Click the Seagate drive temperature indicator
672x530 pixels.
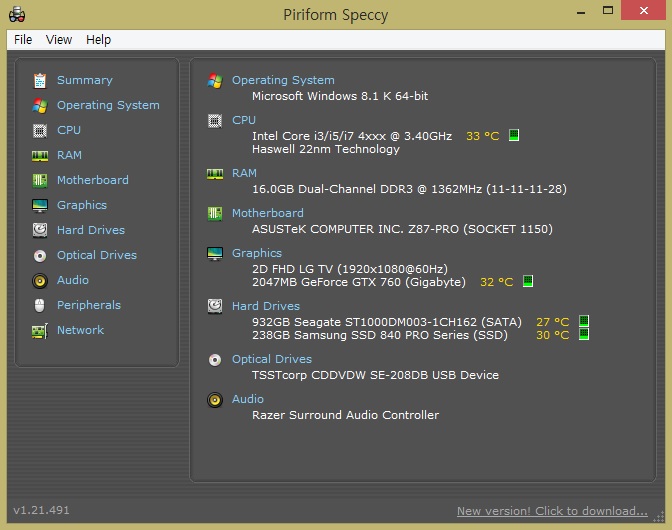[x=584, y=322]
